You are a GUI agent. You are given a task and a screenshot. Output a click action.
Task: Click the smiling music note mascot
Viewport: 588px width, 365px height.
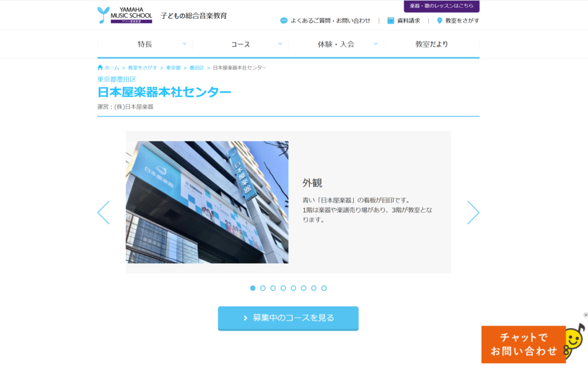[575, 341]
